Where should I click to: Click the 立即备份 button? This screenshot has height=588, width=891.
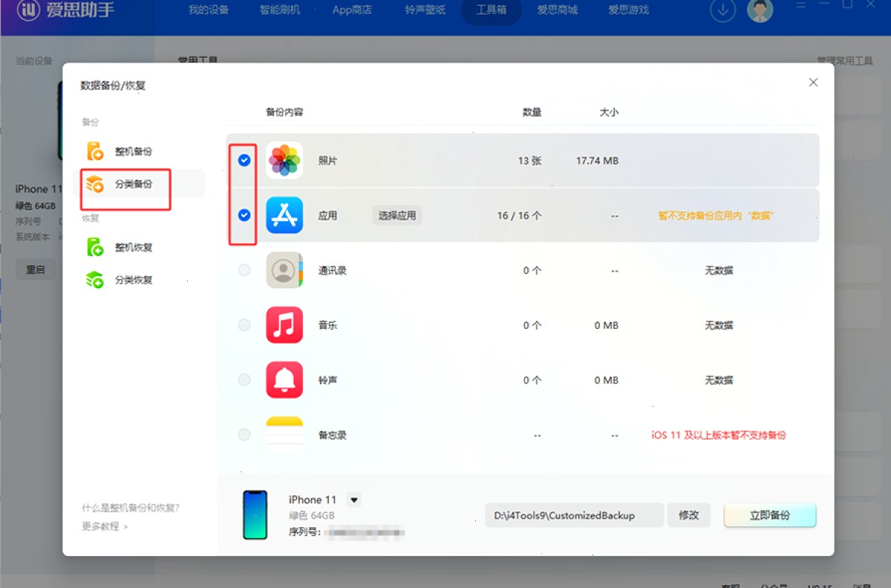(770, 515)
